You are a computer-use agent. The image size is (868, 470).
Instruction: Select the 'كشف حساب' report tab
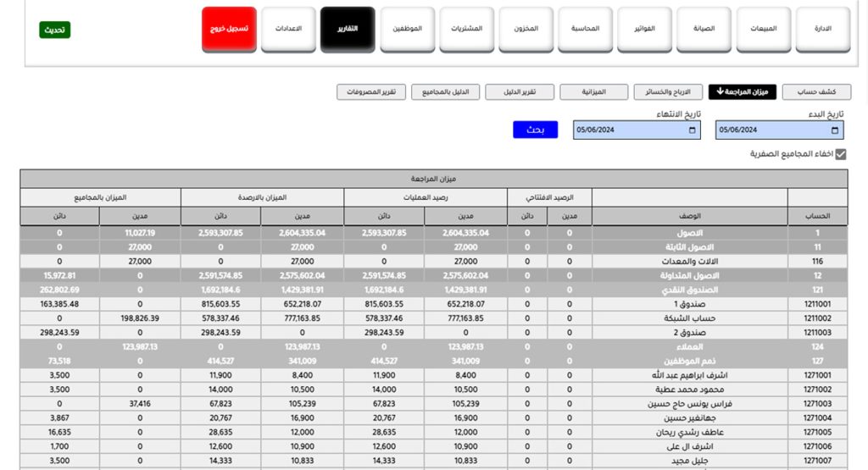(817, 91)
